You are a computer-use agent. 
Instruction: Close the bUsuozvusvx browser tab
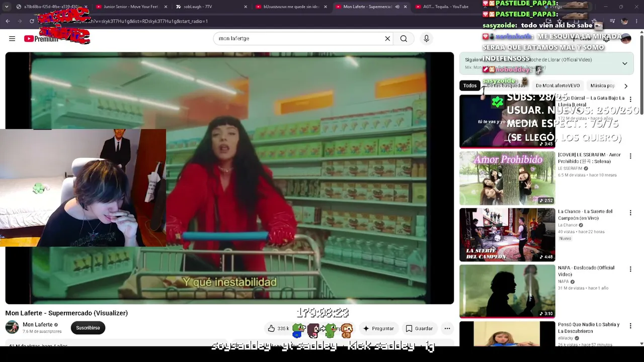click(x=326, y=7)
